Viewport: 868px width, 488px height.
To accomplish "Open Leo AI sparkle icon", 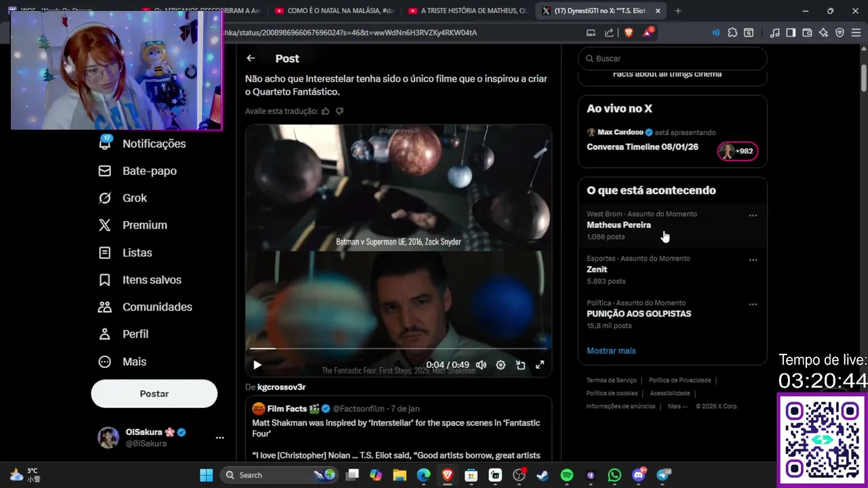I will coord(823,33).
